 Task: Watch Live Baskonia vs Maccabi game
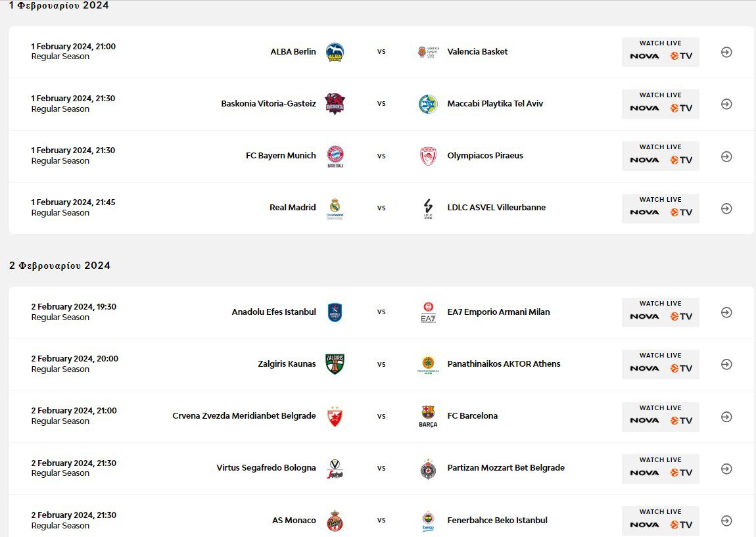[x=660, y=104]
